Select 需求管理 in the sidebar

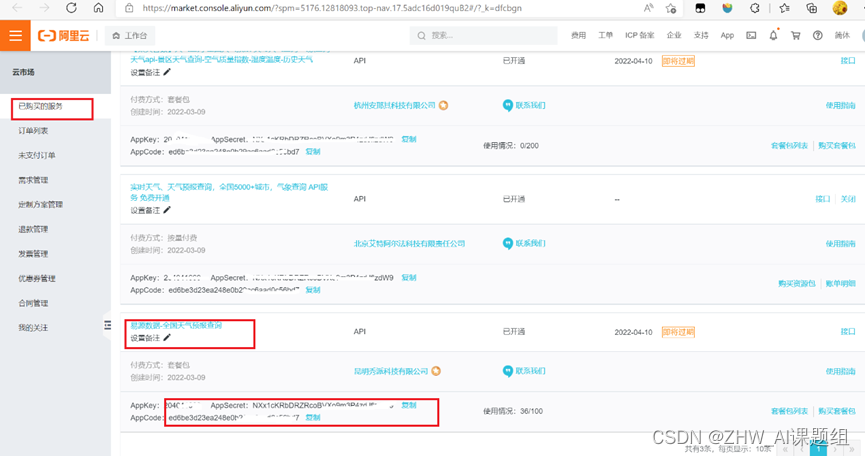[x=33, y=180]
